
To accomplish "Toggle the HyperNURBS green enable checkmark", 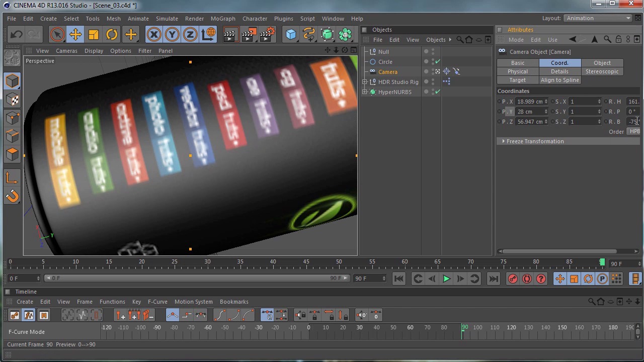I will click(438, 92).
